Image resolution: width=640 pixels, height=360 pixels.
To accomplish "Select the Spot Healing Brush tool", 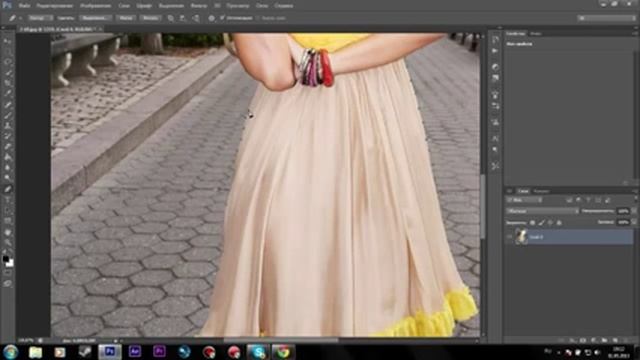I will (x=7, y=104).
